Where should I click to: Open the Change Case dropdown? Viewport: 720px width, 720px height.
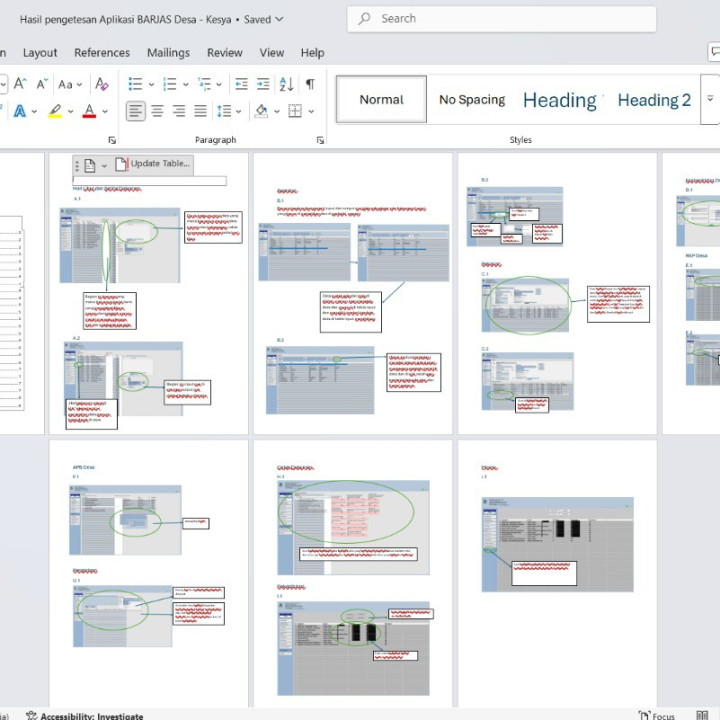70,84
